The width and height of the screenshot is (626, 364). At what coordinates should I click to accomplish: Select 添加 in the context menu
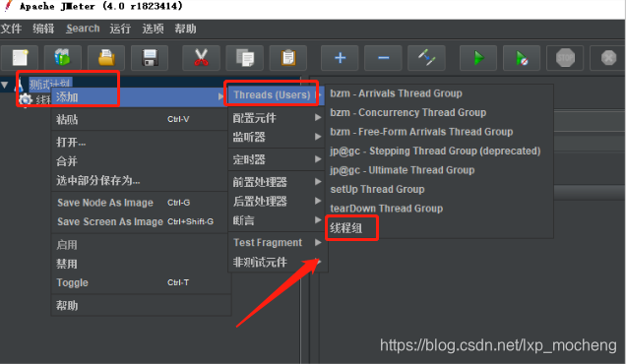click(x=140, y=97)
